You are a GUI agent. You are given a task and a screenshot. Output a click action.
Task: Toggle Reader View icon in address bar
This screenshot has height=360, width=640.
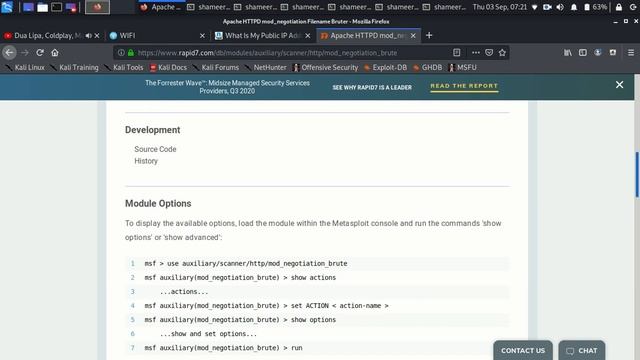[456, 52]
